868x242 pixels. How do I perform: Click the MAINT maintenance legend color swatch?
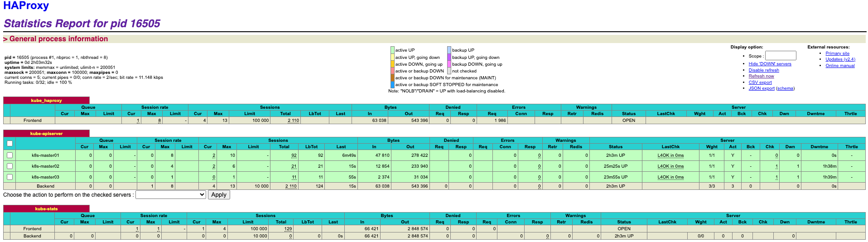point(392,77)
